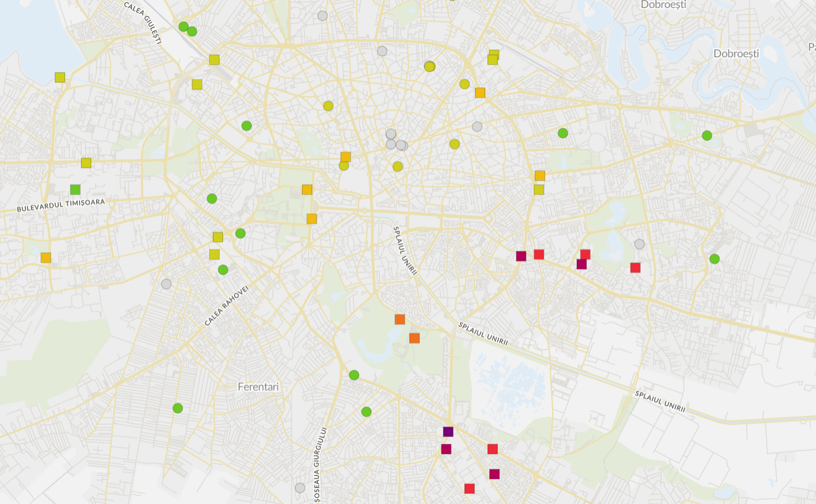
Task: Click the Calea Rahovei street label
Action: [226, 306]
